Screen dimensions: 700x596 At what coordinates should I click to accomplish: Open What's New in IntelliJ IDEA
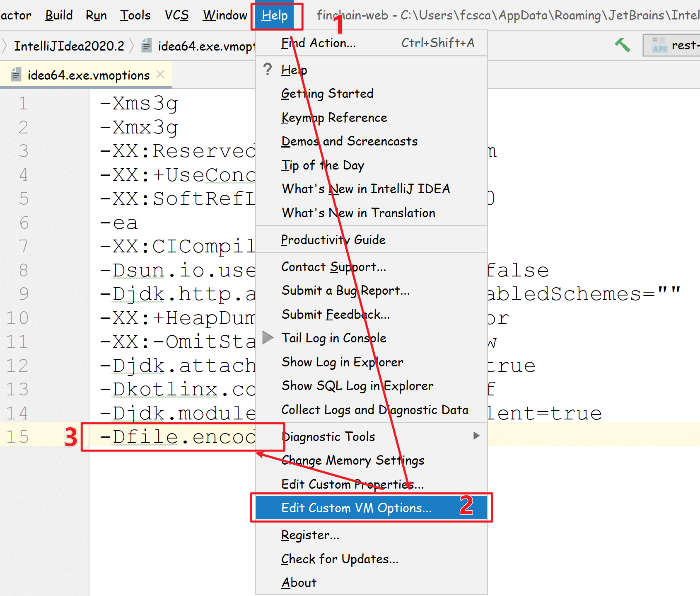coord(372,189)
